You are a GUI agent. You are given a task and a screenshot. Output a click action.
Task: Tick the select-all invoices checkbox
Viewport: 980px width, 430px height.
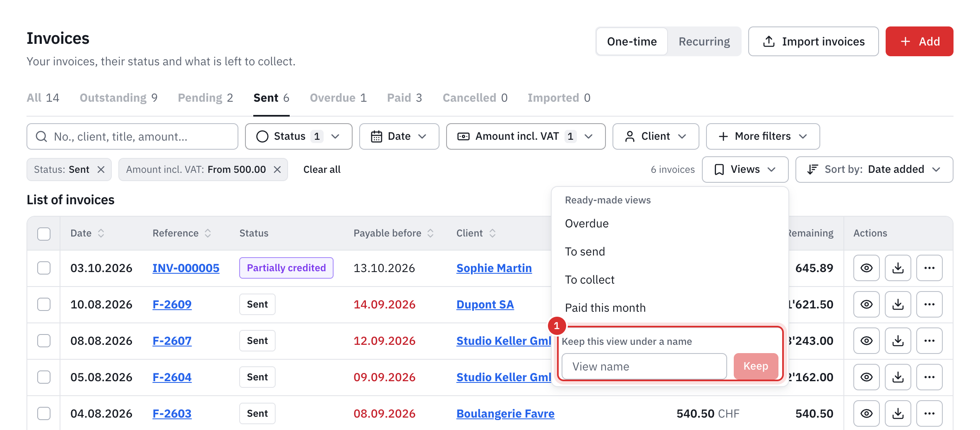44,234
